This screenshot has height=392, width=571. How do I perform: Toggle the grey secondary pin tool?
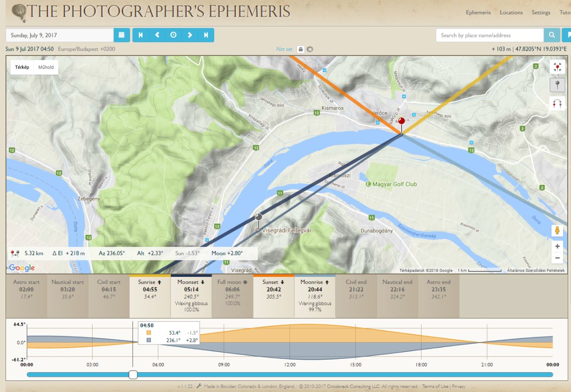[x=557, y=86]
